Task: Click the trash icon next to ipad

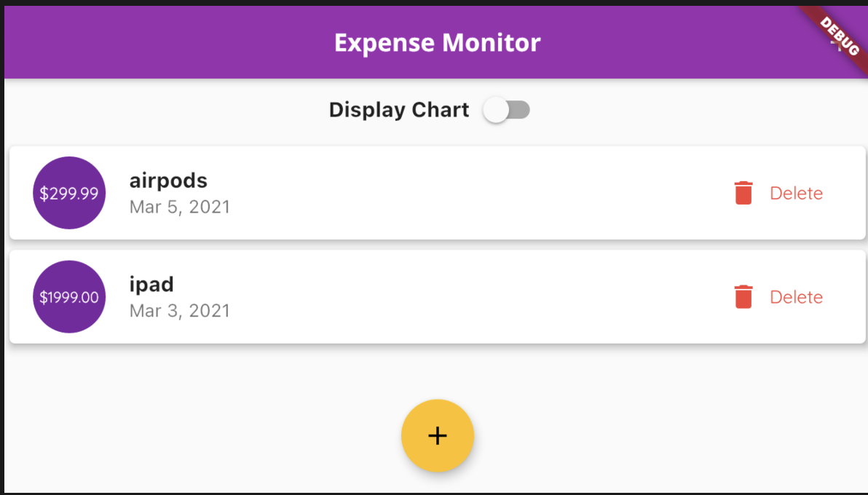Action: [743, 296]
